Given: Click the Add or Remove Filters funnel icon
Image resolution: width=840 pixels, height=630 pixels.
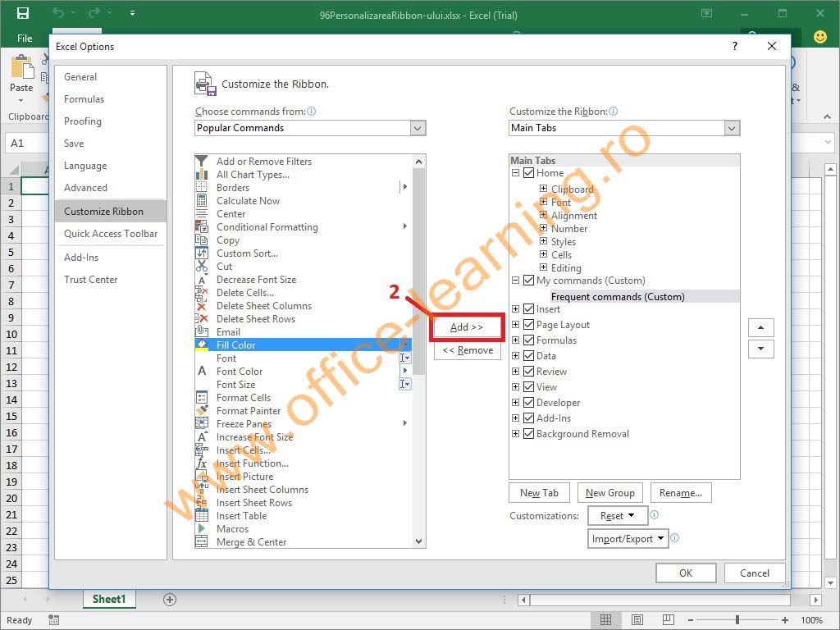Looking at the screenshot, I should (x=202, y=162).
